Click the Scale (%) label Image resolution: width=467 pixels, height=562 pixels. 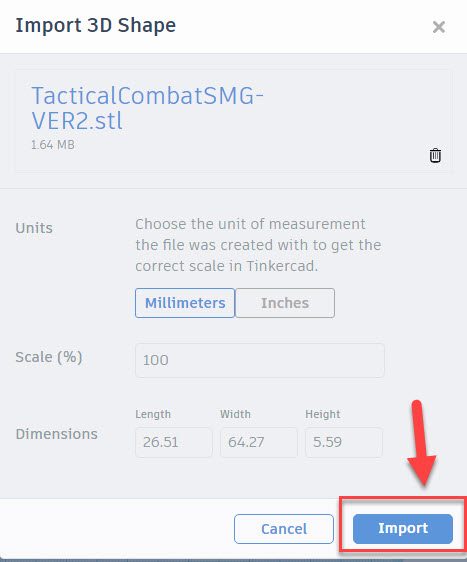(x=49, y=357)
